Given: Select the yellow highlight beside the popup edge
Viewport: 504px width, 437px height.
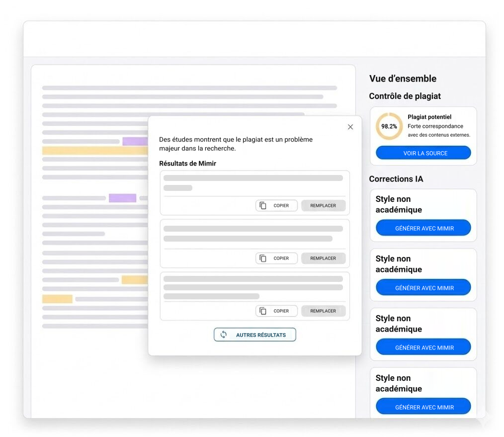Looking at the screenshot, I should (135, 280).
